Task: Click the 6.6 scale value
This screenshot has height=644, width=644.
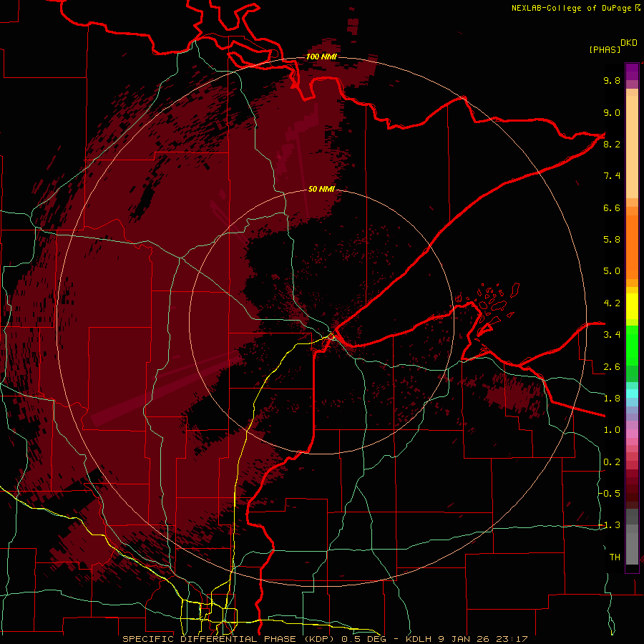Action: pos(612,208)
